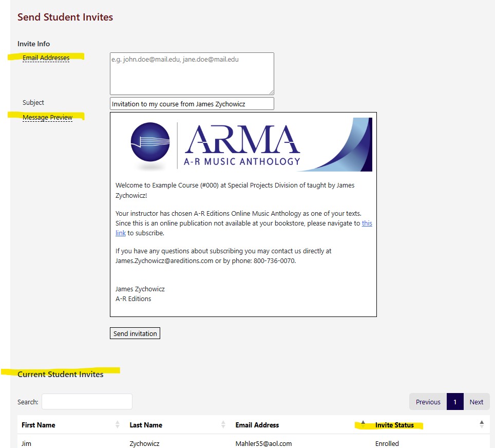Click the Last Name column sort arrows
Screen dimensions: 495x448
pyautogui.click(x=223, y=424)
